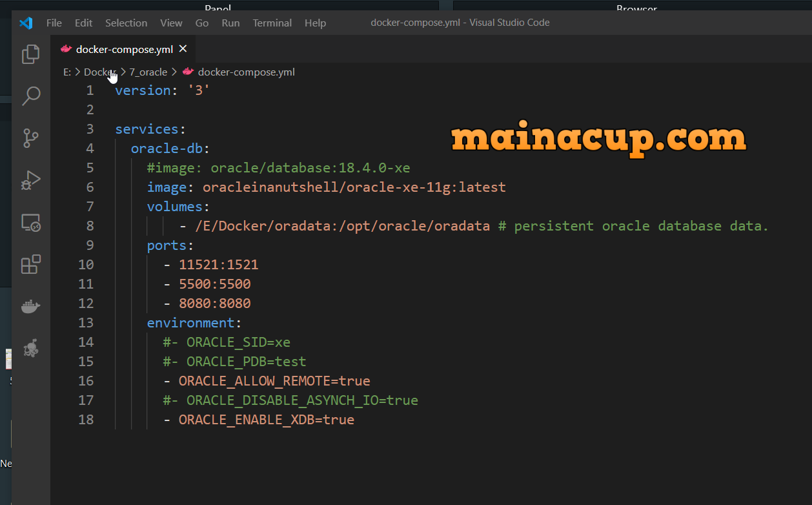Click the "ORACLE_ALLOW_REMOTE=true" entry
812x505 pixels.
coord(274,381)
